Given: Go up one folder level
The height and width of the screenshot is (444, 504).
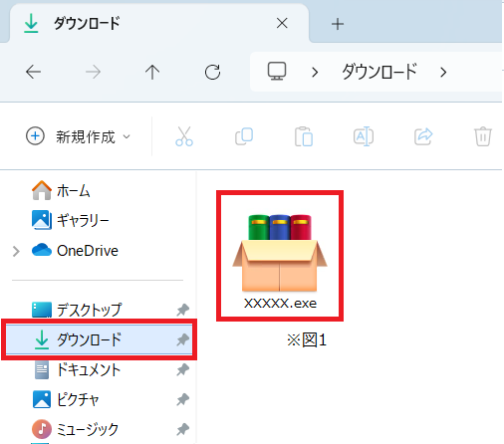Looking at the screenshot, I should click(x=152, y=72).
